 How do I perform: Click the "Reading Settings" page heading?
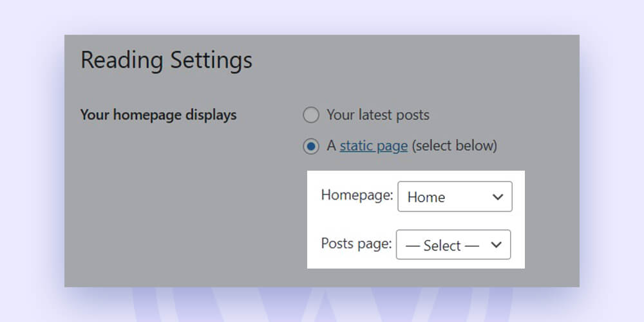166,61
